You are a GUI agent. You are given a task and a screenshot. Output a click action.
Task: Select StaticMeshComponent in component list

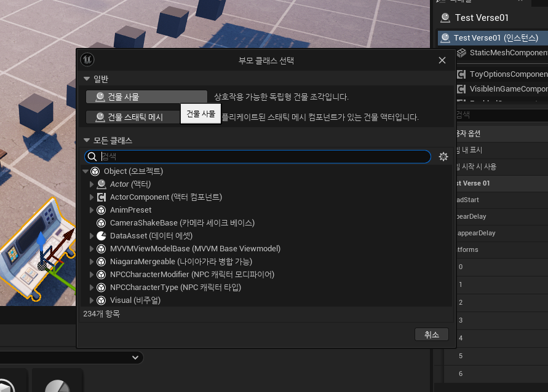(502, 53)
